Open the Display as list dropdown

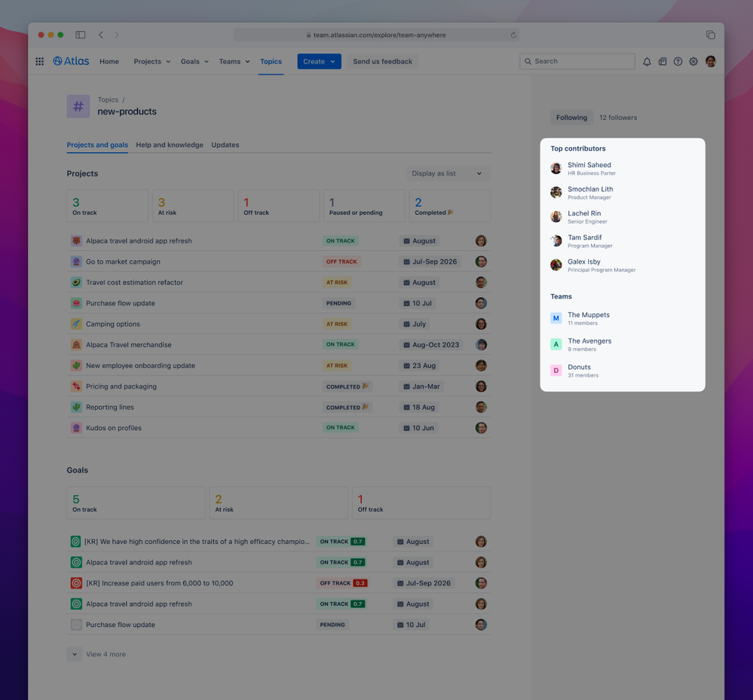click(x=447, y=173)
